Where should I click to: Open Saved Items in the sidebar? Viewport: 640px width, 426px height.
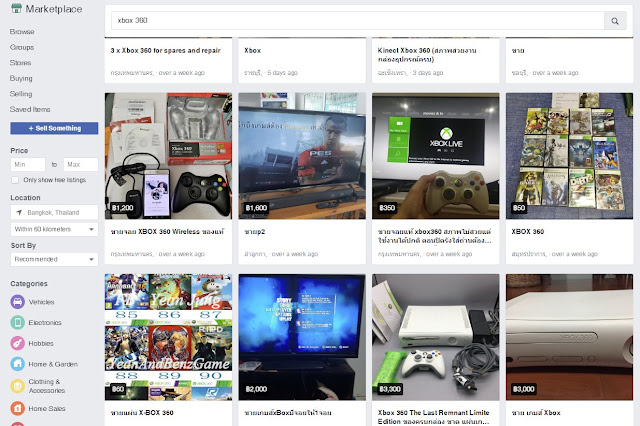(30, 109)
